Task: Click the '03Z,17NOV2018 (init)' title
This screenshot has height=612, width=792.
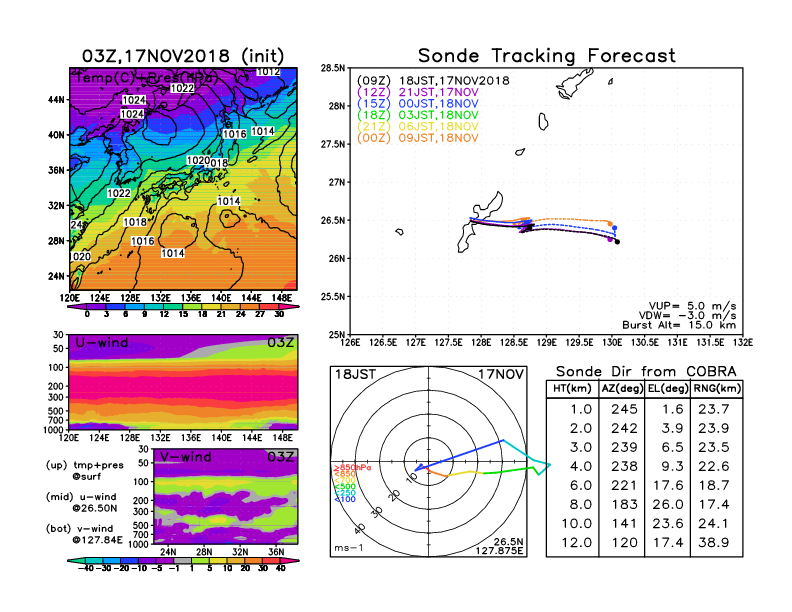Action: (183, 56)
